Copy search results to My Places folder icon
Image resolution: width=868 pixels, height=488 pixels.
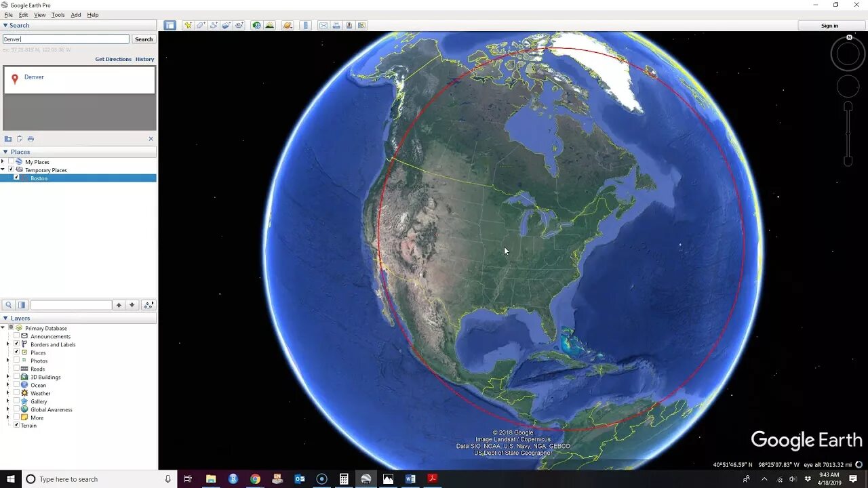point(8,138)
